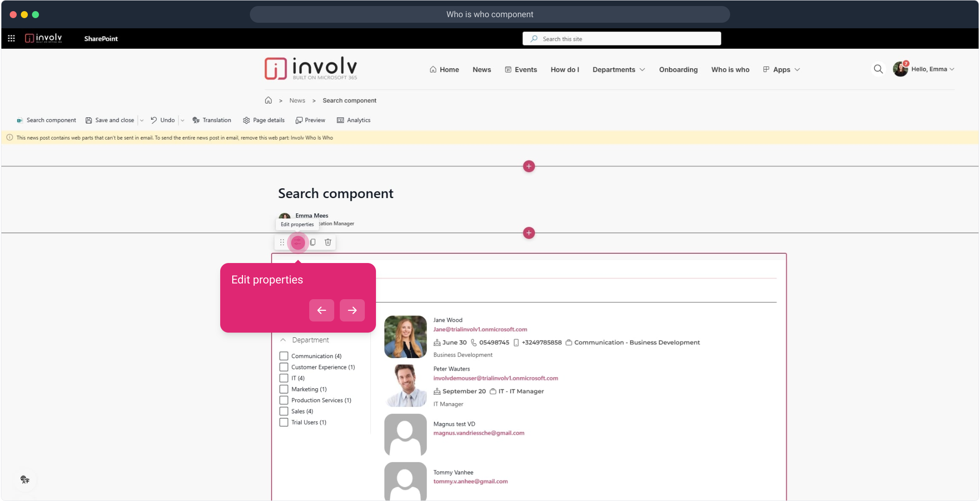Grab the move web part handle icon

click(x=282, y=242)
